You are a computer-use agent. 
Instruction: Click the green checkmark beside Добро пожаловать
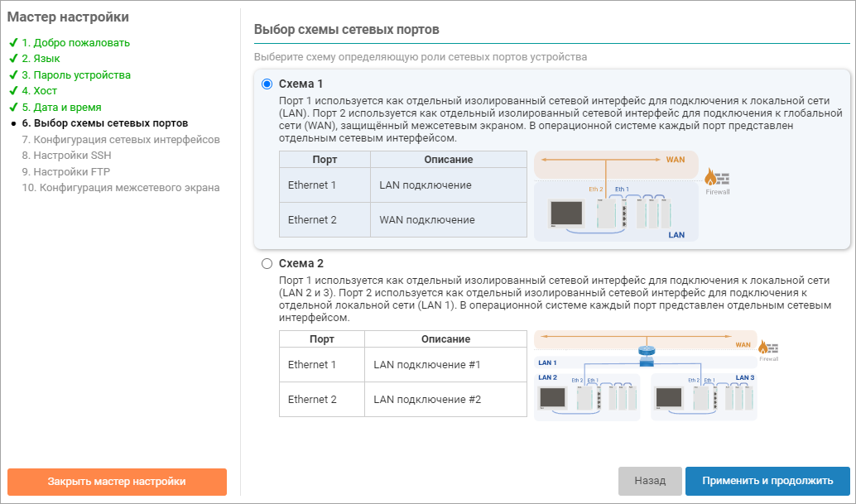[13, 42]
